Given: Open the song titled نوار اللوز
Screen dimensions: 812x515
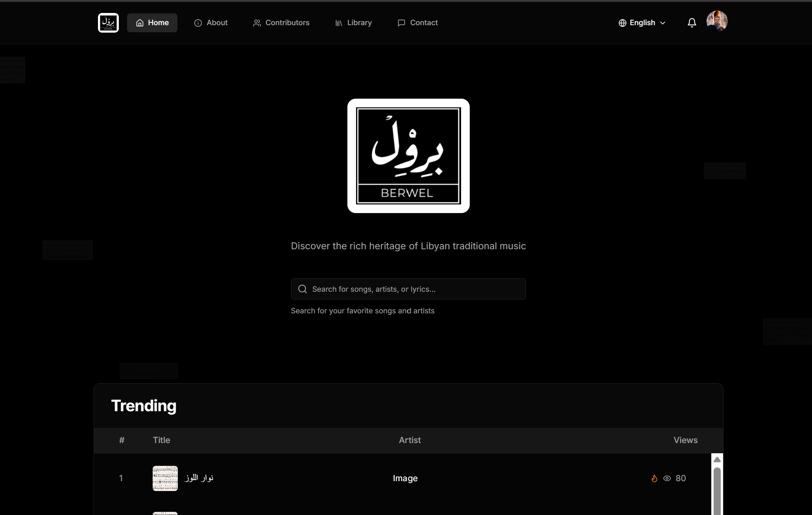Looking at the screenshot, I should click(199, 478).
